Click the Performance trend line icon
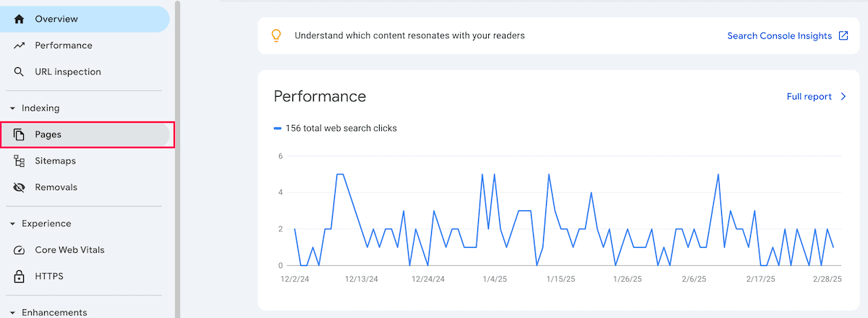 click(x=20, y=46)
